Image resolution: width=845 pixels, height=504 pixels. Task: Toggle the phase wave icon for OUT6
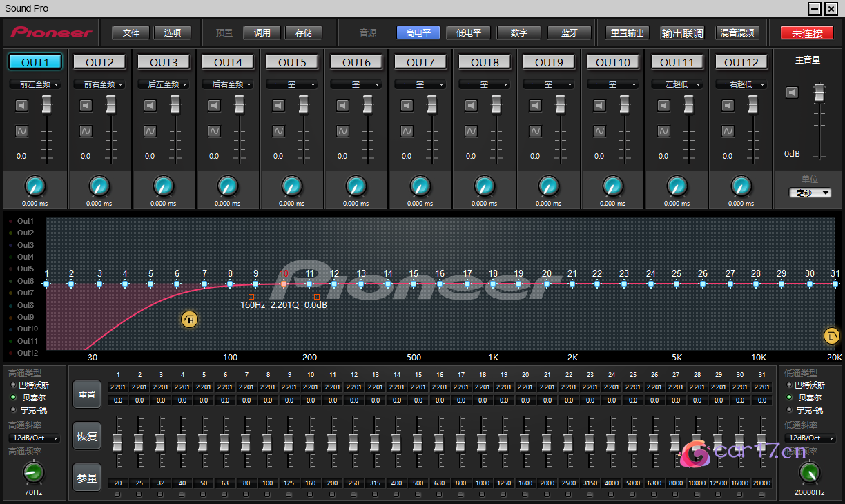[x=342, y=130]
